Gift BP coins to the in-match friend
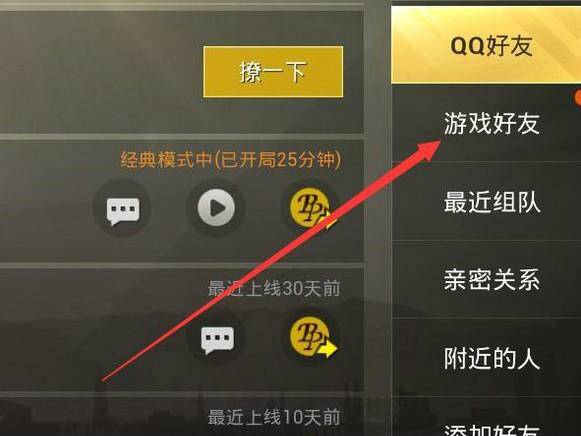Image resolution: width=581 pixels, height=436 pixels. (311, 209)
